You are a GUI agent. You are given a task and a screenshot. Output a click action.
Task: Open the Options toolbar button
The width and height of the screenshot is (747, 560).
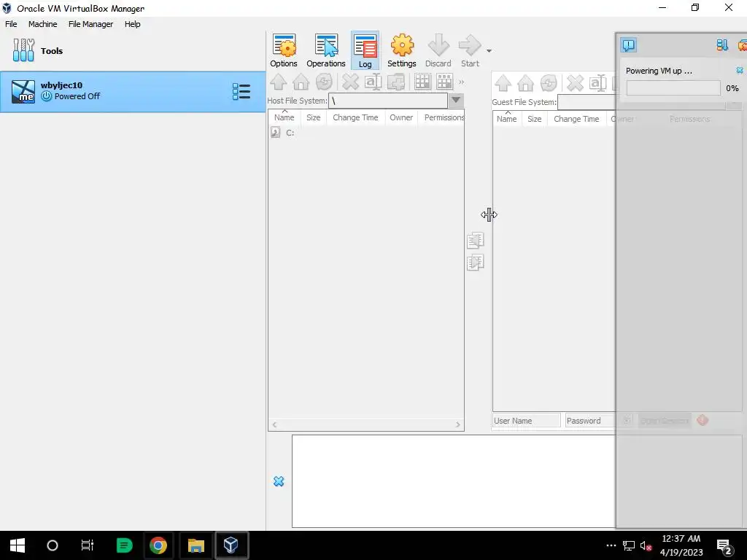pyautogui.click(x=284, y=50)
